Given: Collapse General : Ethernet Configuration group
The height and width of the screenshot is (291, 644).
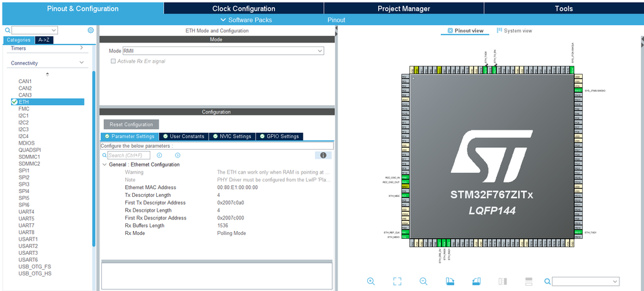Looking at the screenshot, I should click(105, 165).
